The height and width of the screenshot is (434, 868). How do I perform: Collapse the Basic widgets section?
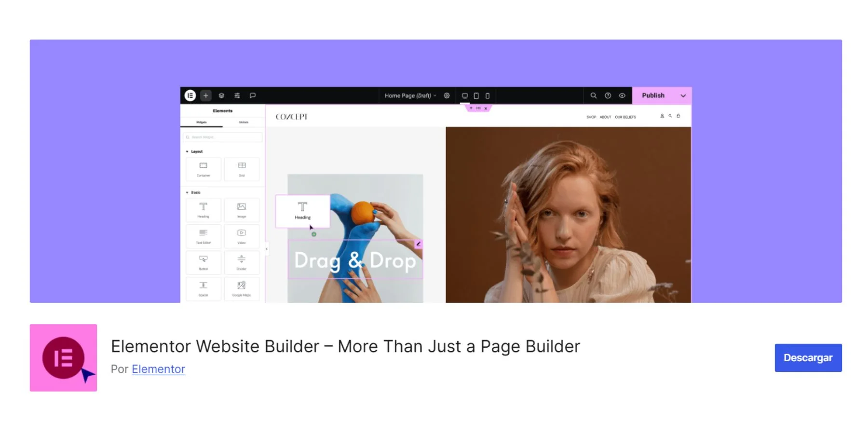click(187, 192)
